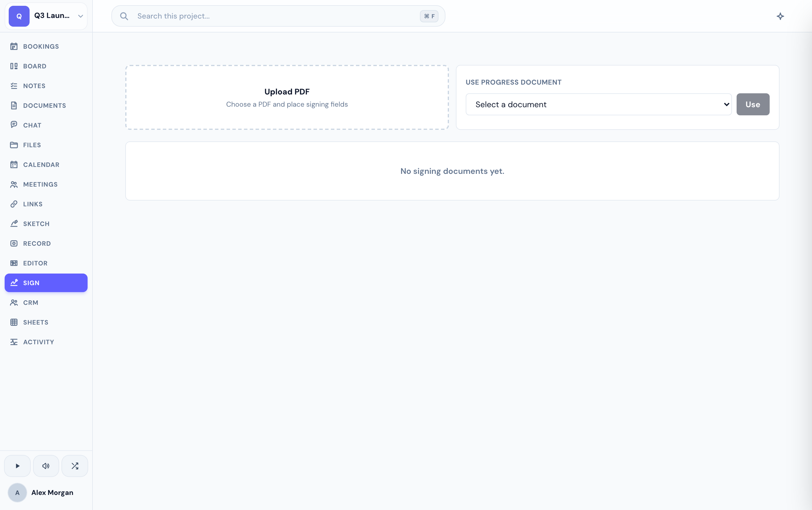
Task: Navigate to Documents section
Action: (x=44, y=105)
